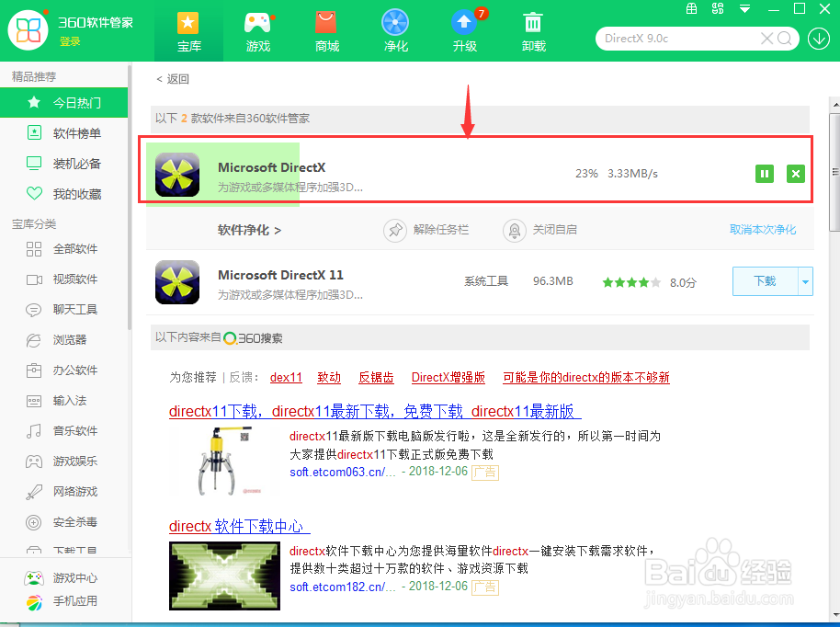Click the Microsoft DirectX downloading app icon

pos(177,175)
